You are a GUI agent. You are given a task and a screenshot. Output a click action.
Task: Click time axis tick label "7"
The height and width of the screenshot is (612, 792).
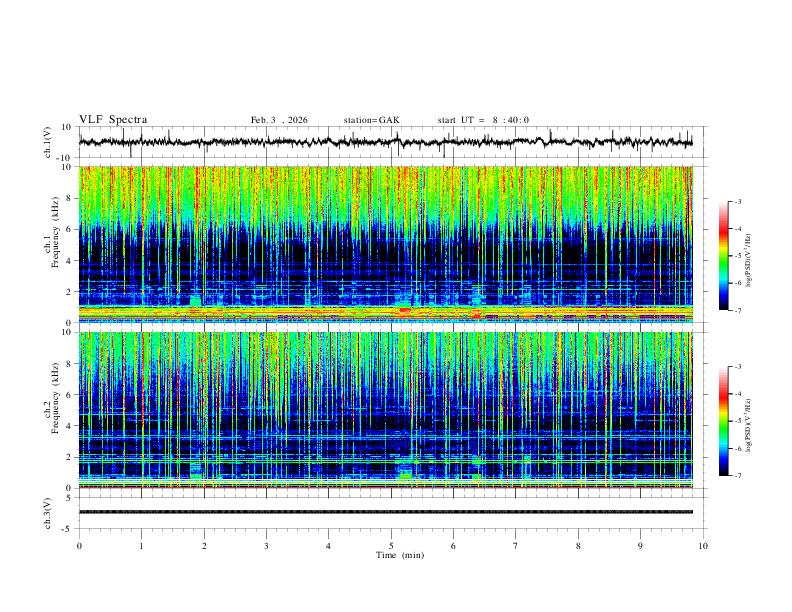(x=516, y=546)
